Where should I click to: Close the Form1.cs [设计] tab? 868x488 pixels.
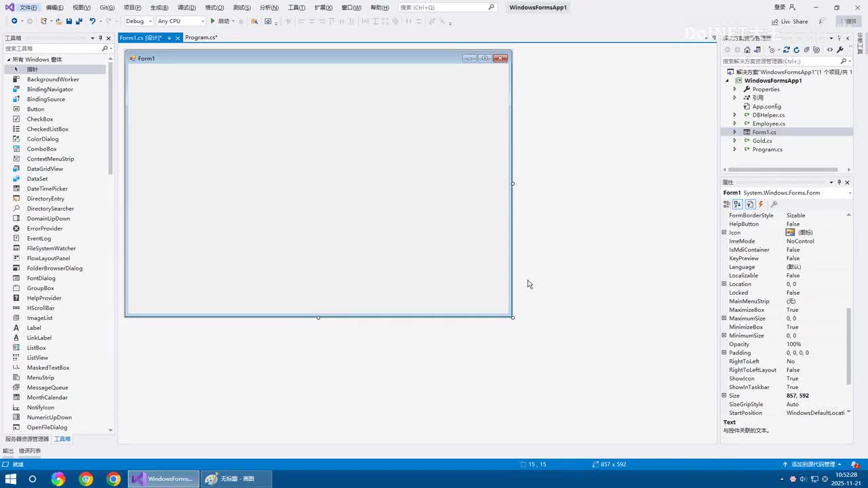tap(178, 38)
